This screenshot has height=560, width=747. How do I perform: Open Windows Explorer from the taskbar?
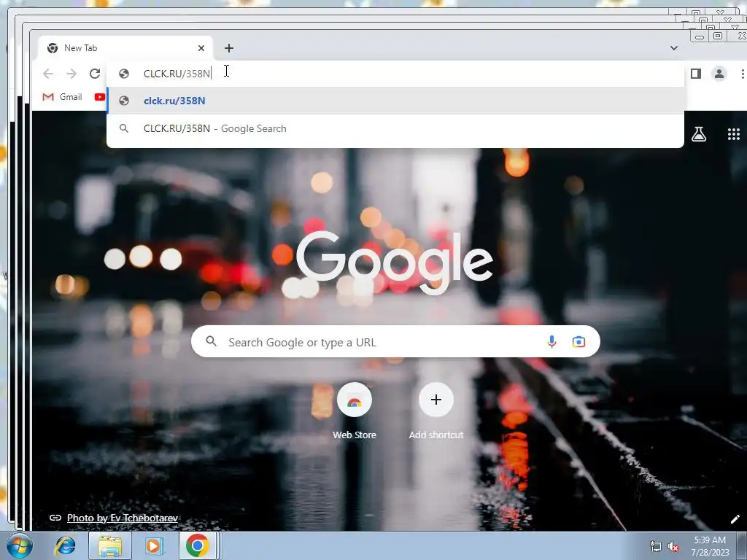[110, 545]
